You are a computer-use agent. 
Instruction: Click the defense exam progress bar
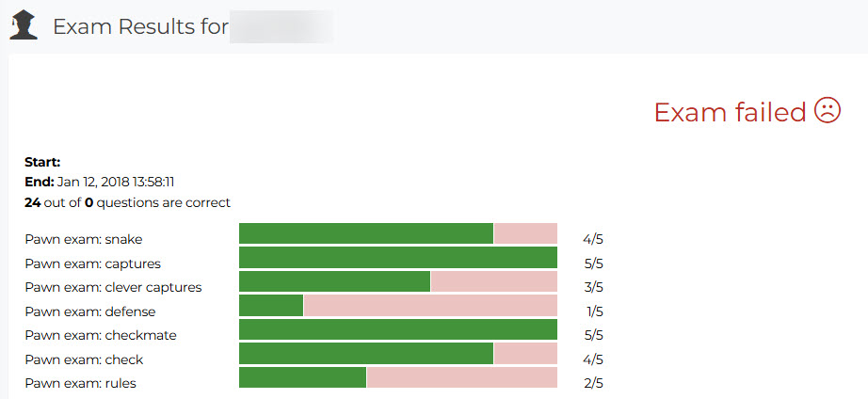point(398,306)
